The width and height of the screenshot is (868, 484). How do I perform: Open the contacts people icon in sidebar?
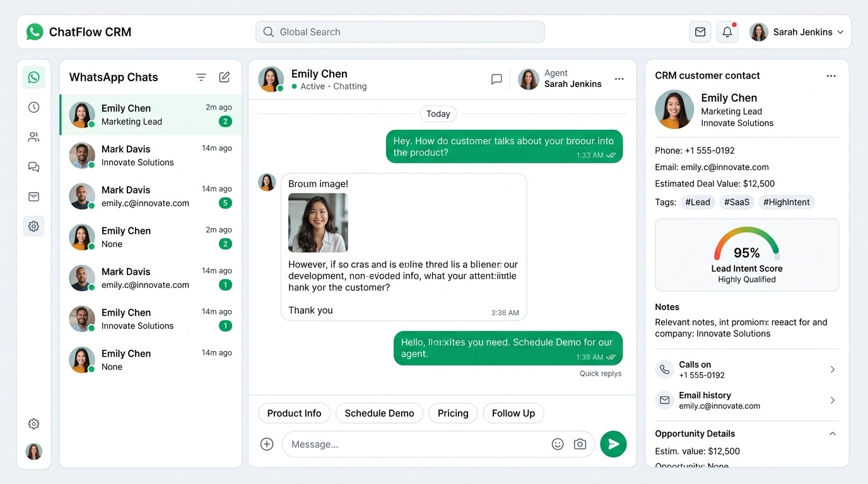[33, 137]
